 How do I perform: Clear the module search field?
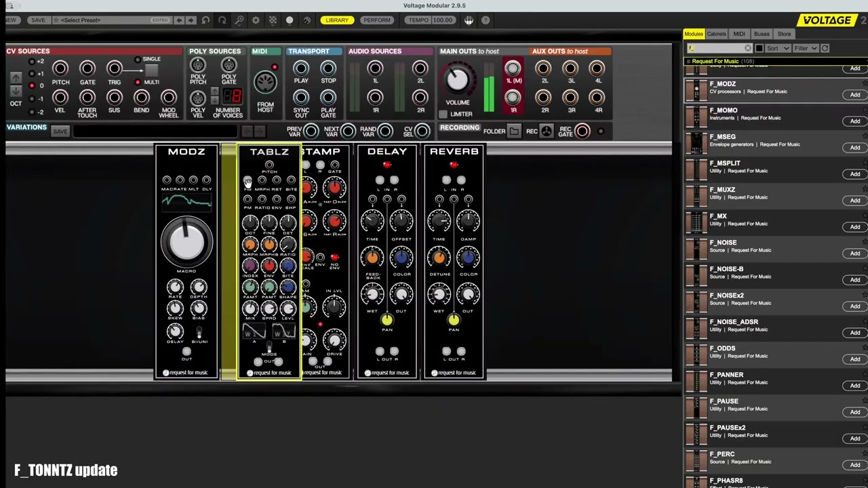coord(747,48)
